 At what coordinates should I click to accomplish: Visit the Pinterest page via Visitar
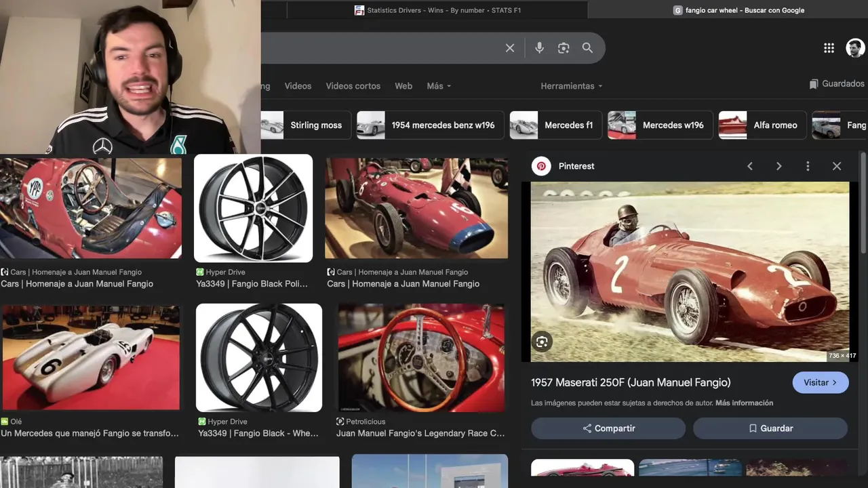coord(821,382)
